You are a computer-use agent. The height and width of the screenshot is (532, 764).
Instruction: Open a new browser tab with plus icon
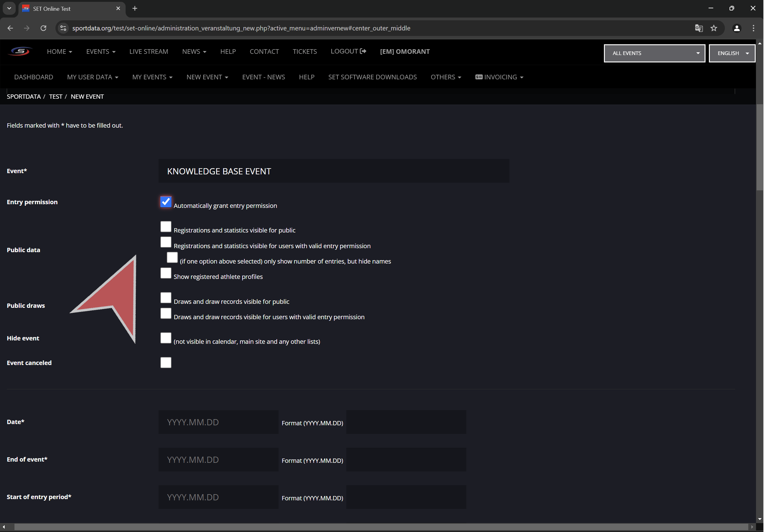click(135, 8)
